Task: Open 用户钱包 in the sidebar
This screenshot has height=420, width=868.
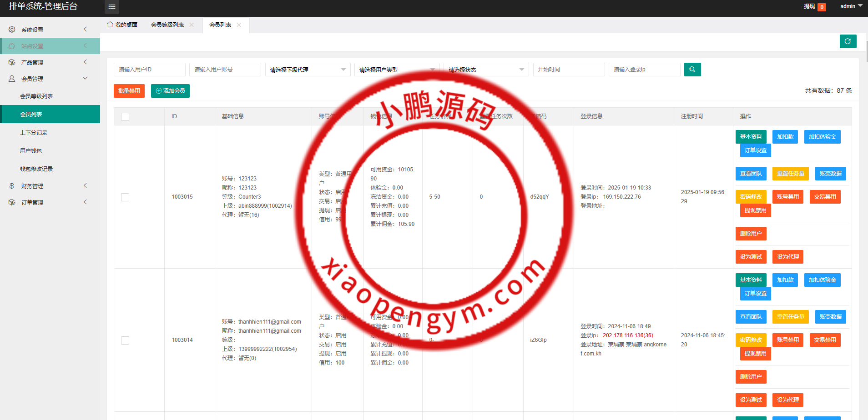Action: pyautogui.click(x=31, y=151)
